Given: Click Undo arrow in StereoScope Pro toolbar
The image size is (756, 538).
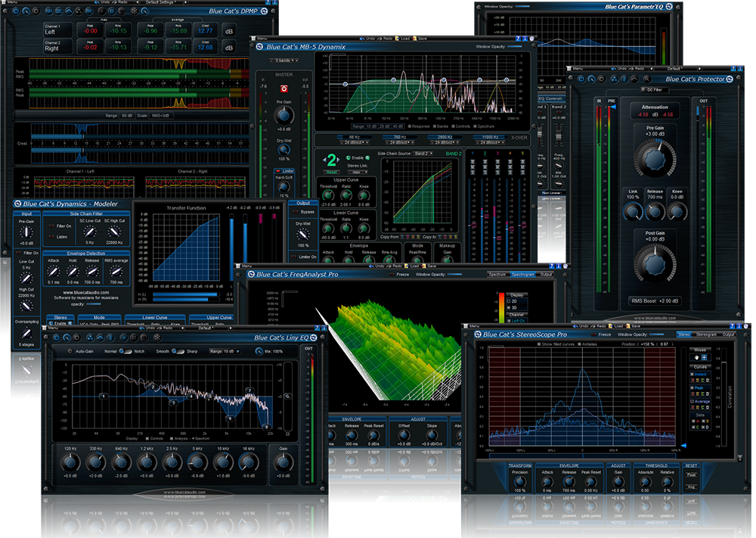Looking at the screenshot, I should pos(575,326).
